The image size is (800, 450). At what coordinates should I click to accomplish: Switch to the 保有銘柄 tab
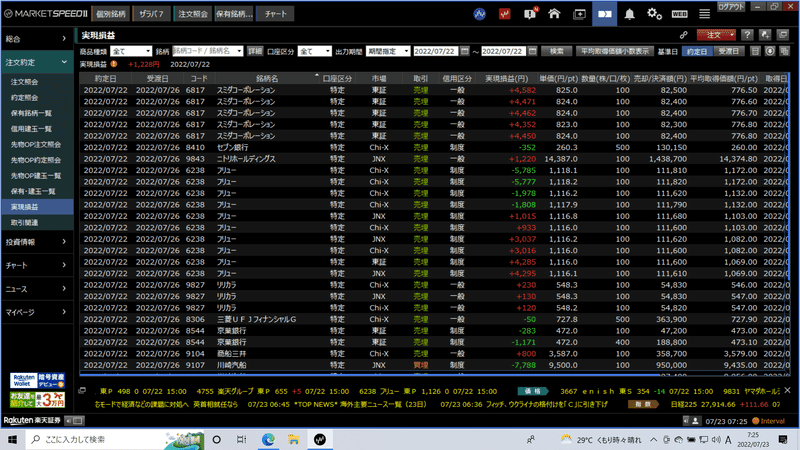[234, 14]
